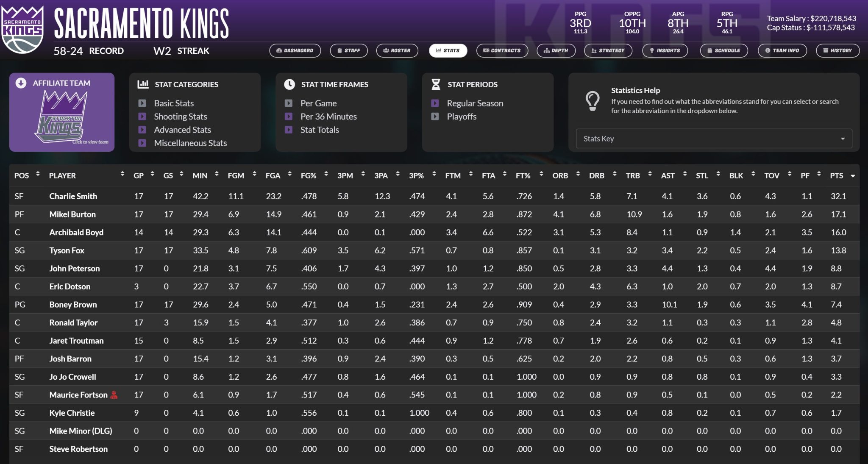
Task: Sort the table by PTS column
Action: coord(836,175)
